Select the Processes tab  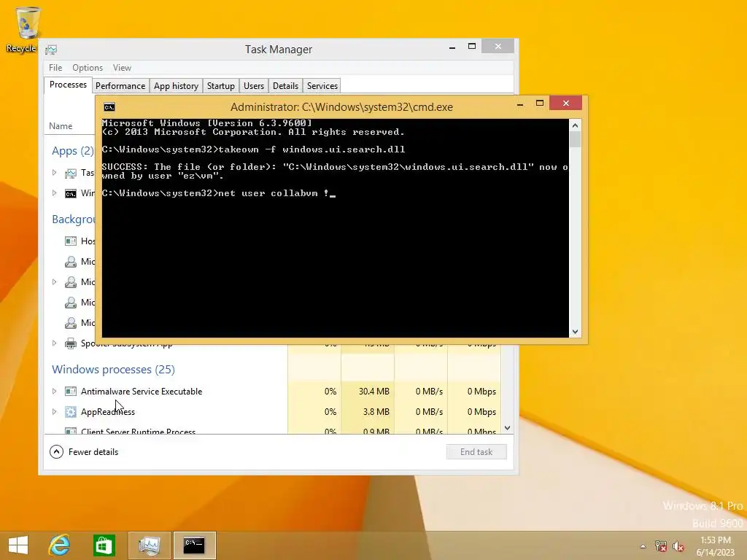coord(68,85)
